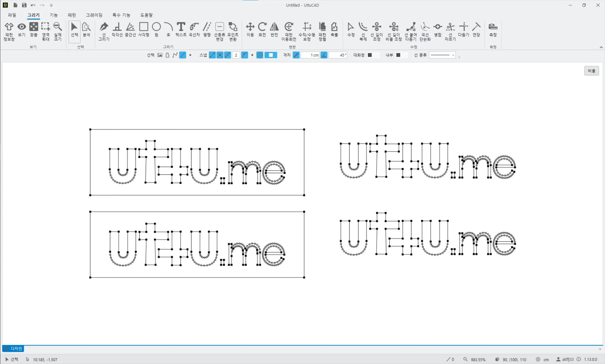
Task: Switch to the 그레이딩 tab
Action: tap(94, 15)
